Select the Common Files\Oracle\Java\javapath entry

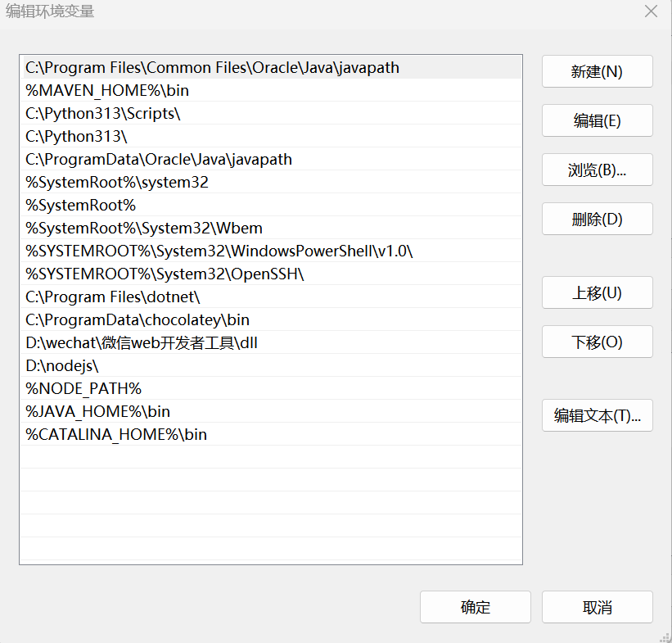tap(271, 67)
